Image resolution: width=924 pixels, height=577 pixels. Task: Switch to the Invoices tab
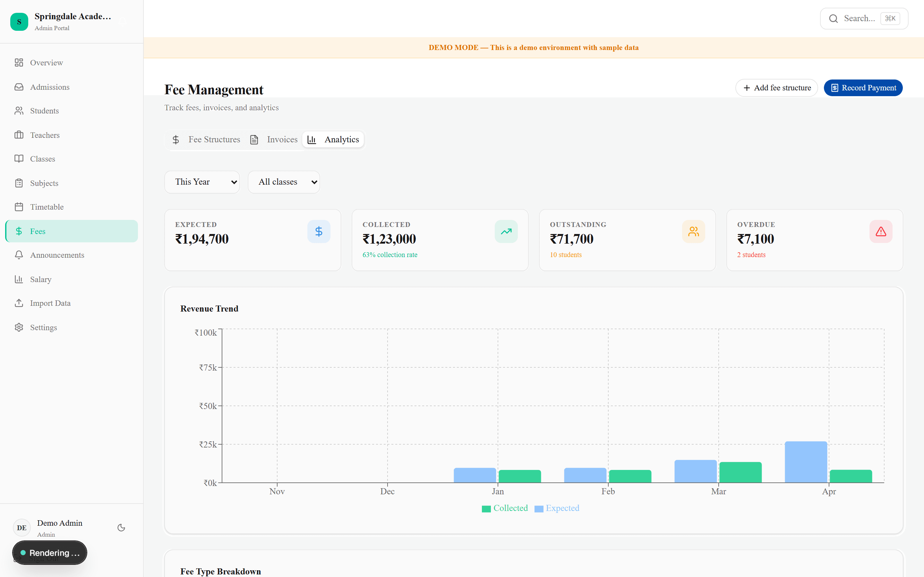coord(282,139)
